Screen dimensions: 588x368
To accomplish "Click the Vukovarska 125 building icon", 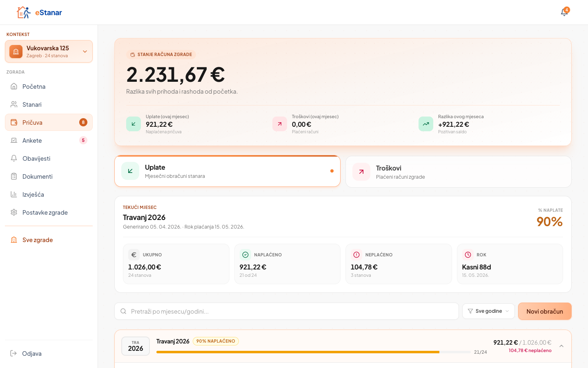I will (x=16, y=52).
